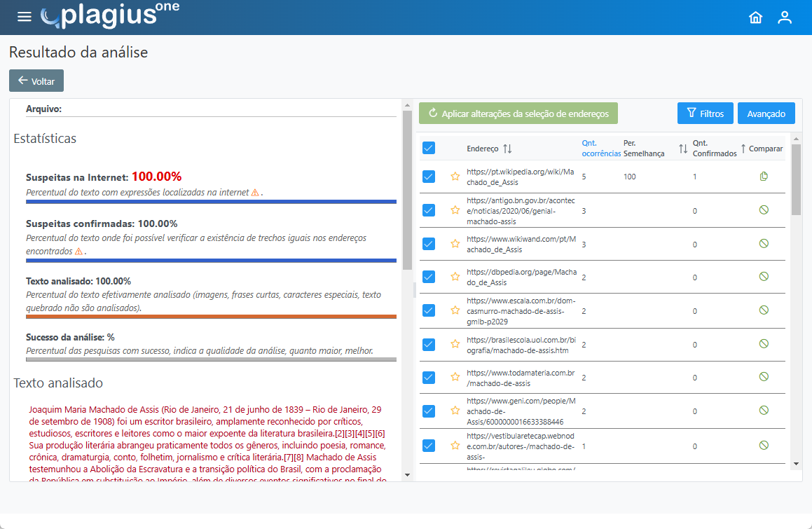The image size is (812, 529).
Task: Toggle the select-all addresses checkbox in header
Action: pyautogui.click(x=429, y=148)
